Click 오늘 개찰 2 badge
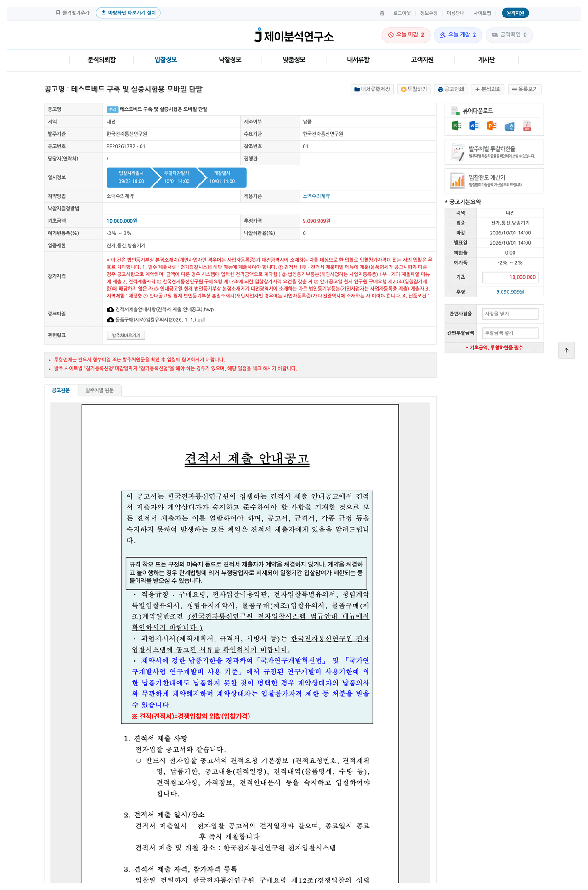The image size is (588, 890). [x=458, y=35]
